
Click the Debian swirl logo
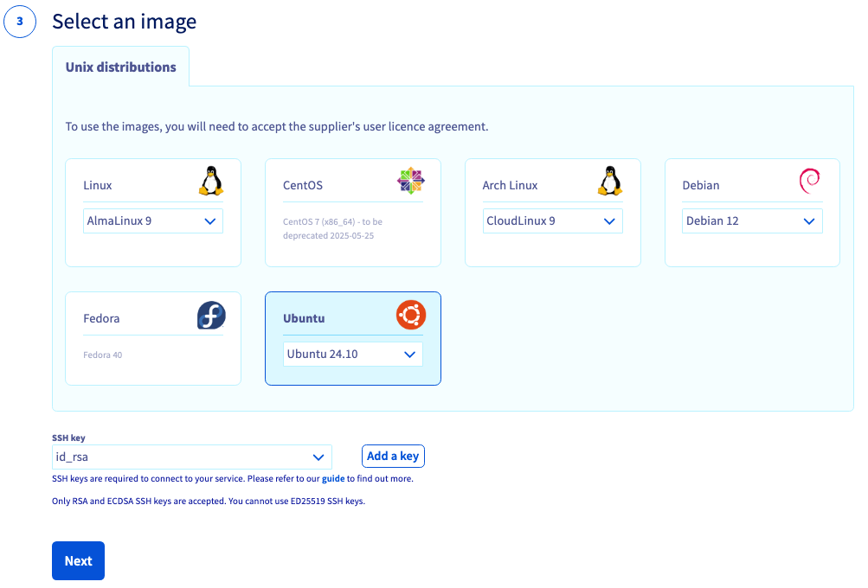click(809, 181)
